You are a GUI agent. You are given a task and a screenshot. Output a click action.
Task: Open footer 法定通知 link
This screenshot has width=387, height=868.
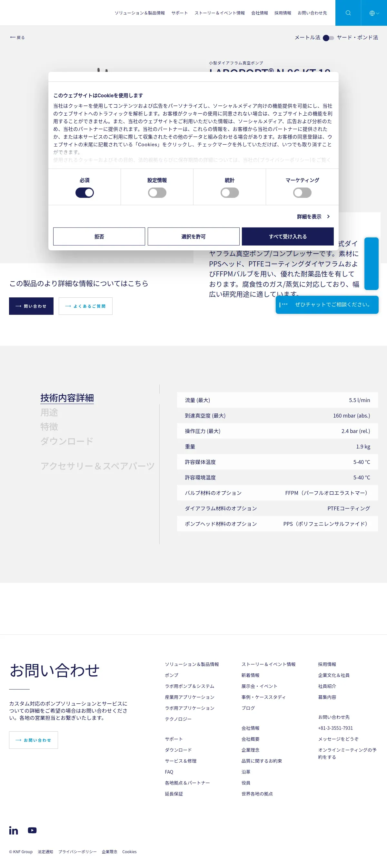(x=45, y=852)
